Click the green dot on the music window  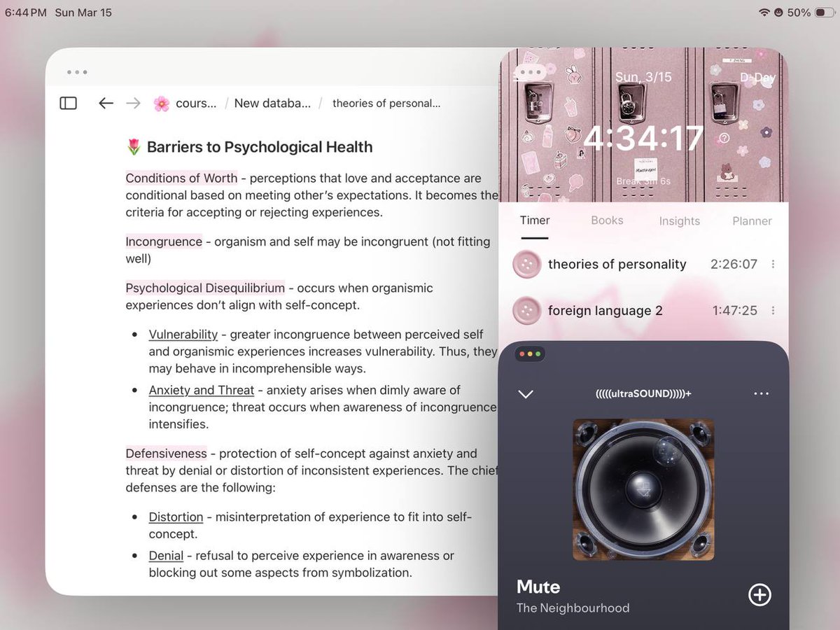[x=538, y=354]
